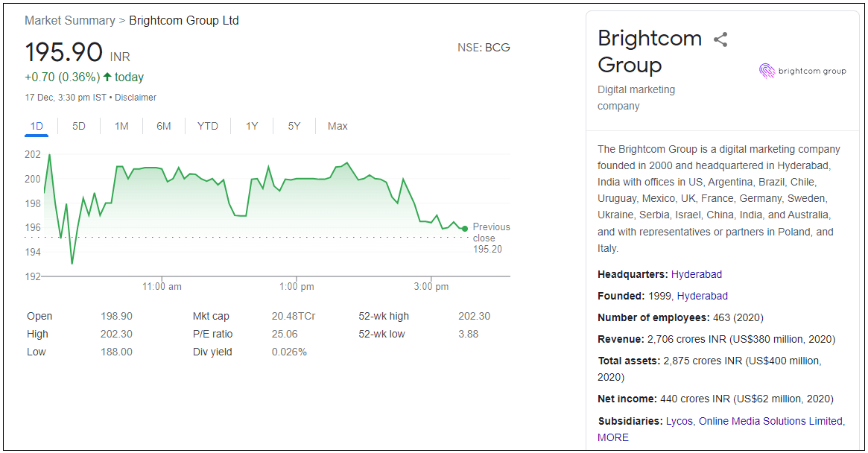Viewport: 868px width, 453px height.
Task: Click the Brightcom Group Ltd breadcrumb title
Action: tap(184, 21)
